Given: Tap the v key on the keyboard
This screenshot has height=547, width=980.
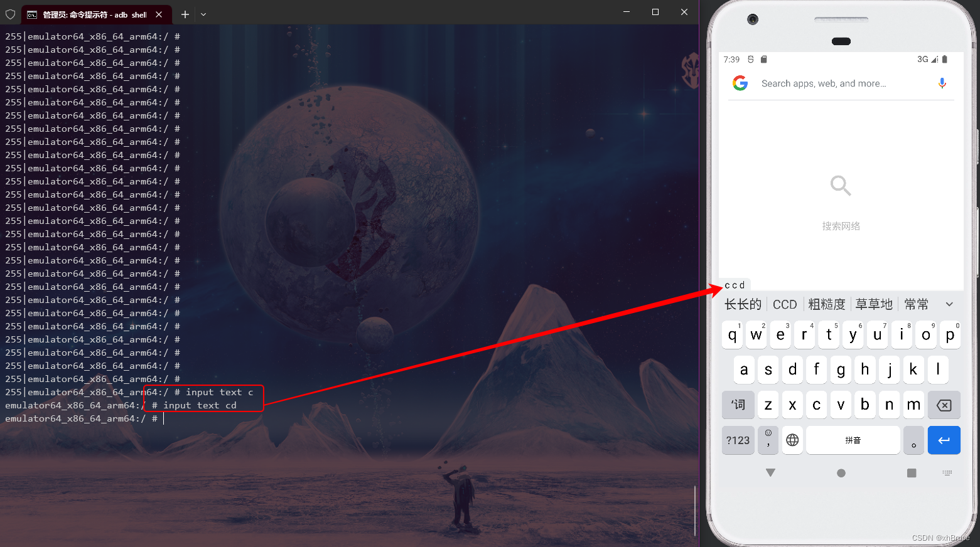Looking at the screenshot, I should [x=841, y=405].
